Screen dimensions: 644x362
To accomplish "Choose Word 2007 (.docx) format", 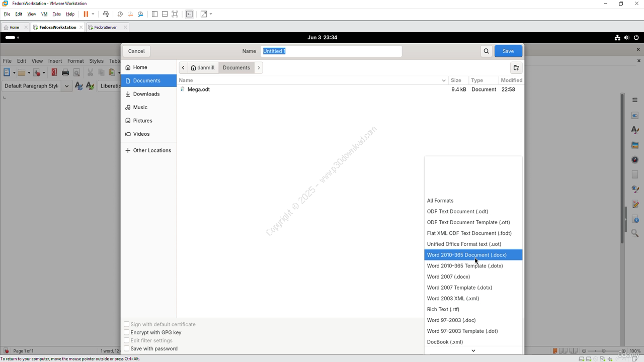I will tap(473, 277).
